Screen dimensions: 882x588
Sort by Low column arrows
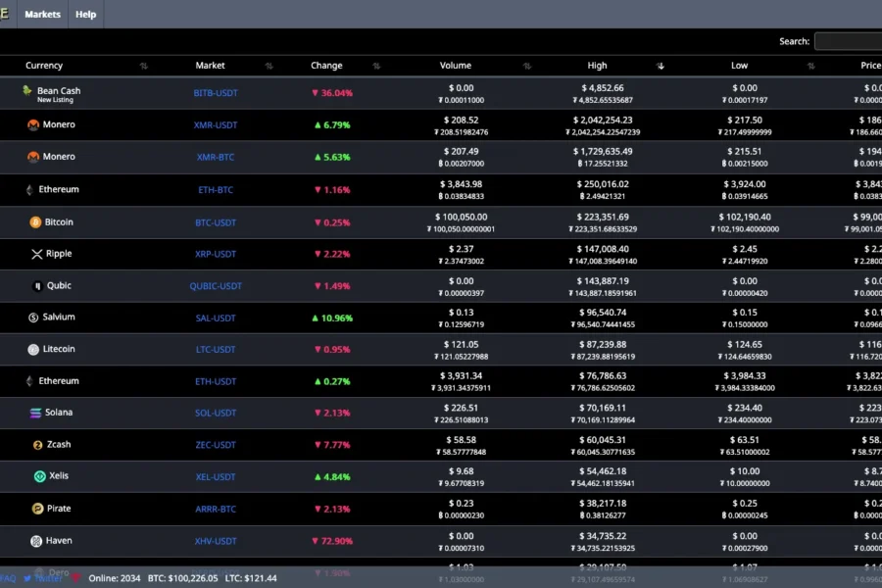(x=810, y=66)
